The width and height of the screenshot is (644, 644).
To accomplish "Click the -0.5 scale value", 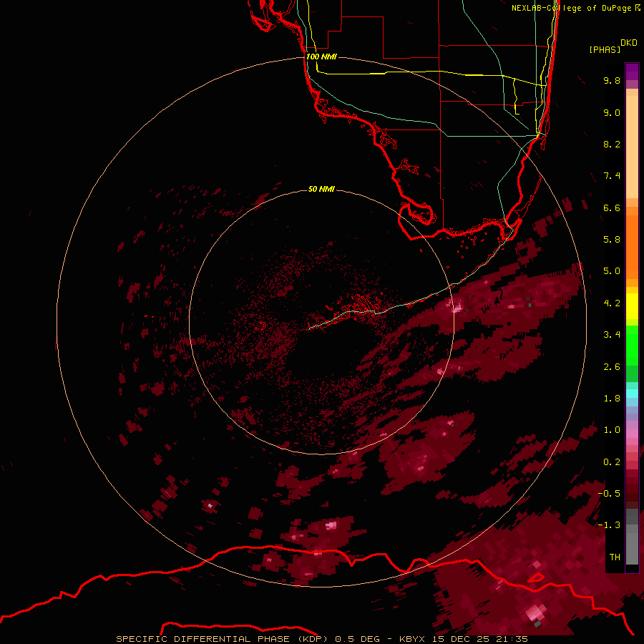I will 609,494.
